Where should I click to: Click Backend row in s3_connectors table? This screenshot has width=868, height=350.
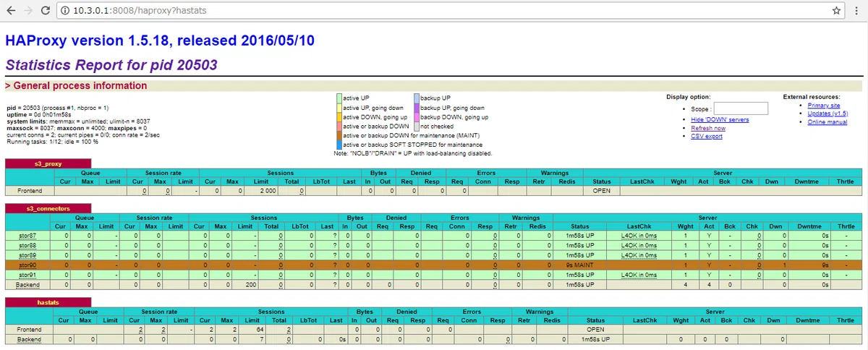[x=433, y=285]
